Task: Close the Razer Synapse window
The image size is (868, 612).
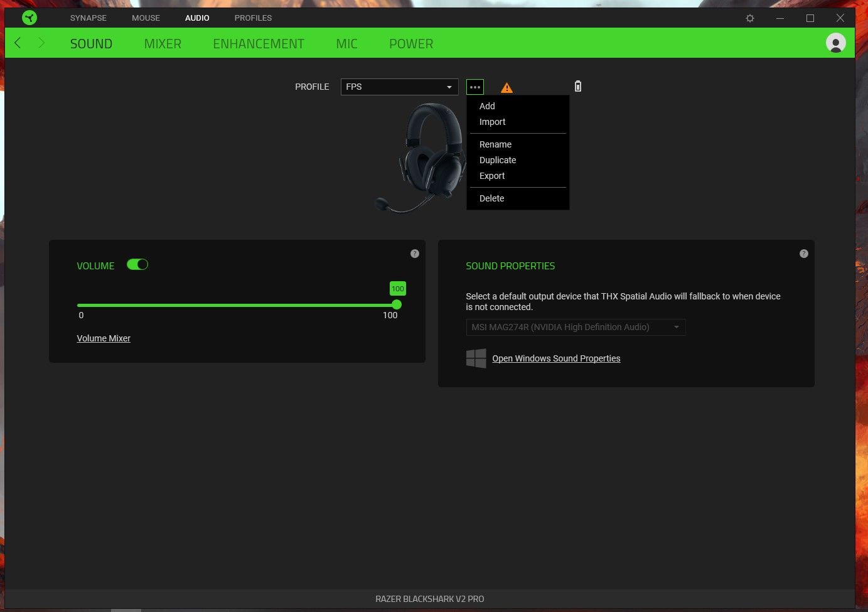Action: tap(840, 18)
